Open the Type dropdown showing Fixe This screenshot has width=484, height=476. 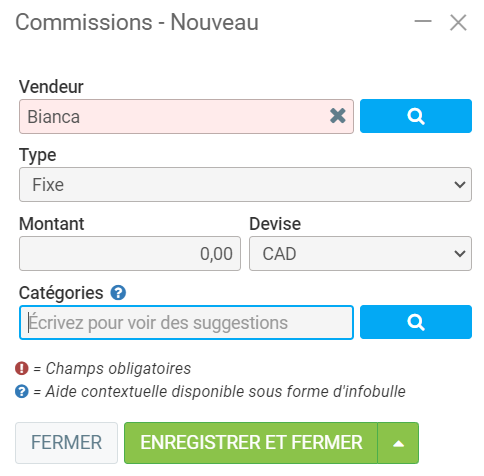pyautogui.click(x=245, y=184)
